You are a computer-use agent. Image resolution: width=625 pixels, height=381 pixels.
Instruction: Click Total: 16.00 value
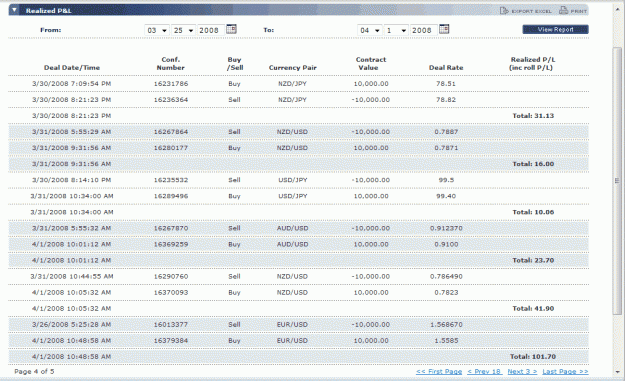click(533, 164)
